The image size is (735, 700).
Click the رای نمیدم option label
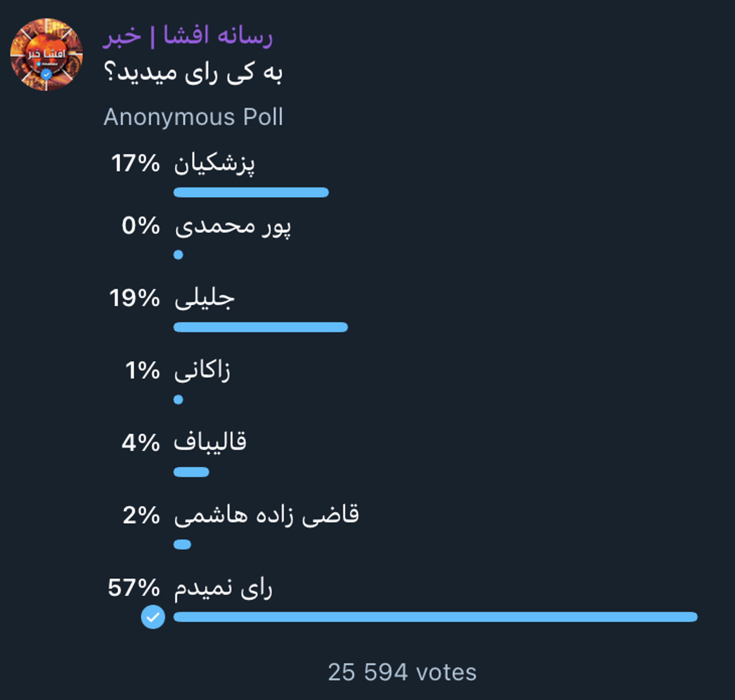point(223,588)
